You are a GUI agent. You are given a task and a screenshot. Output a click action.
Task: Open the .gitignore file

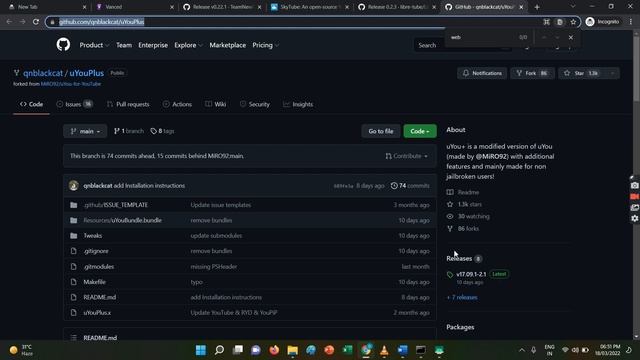96,251
